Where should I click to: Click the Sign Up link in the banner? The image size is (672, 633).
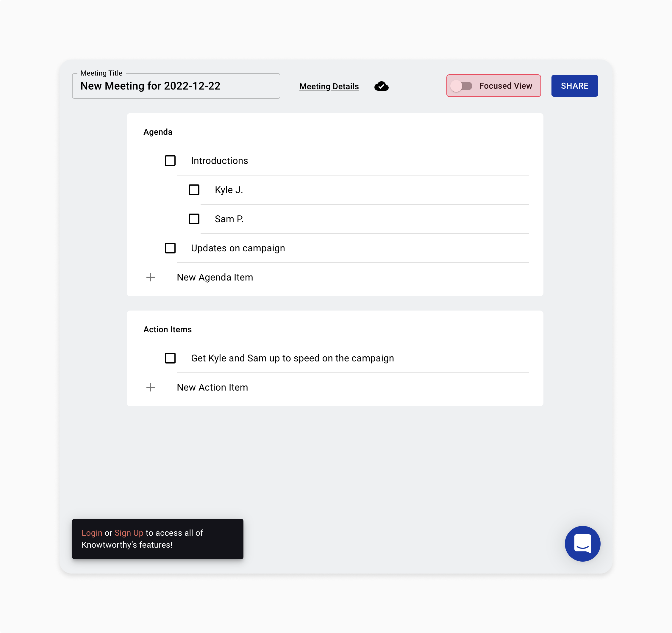pyautogui.click(x=129, y=532)
